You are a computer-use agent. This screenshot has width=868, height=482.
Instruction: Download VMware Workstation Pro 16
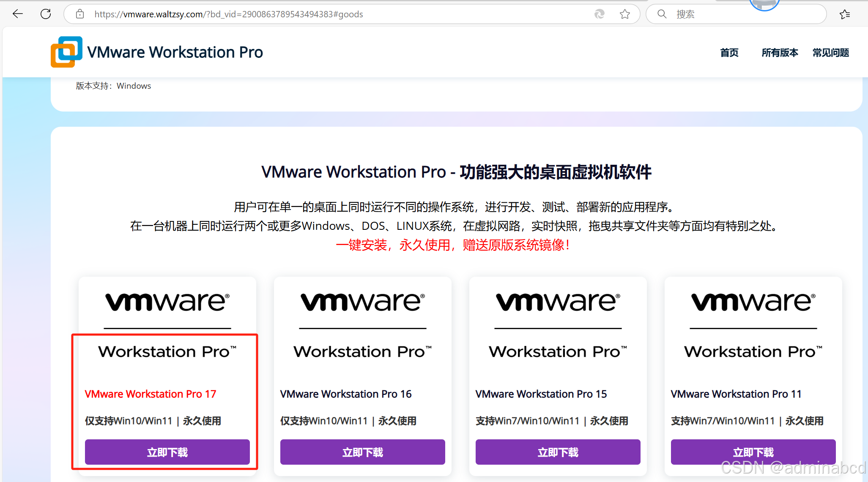tap(362, 452)
